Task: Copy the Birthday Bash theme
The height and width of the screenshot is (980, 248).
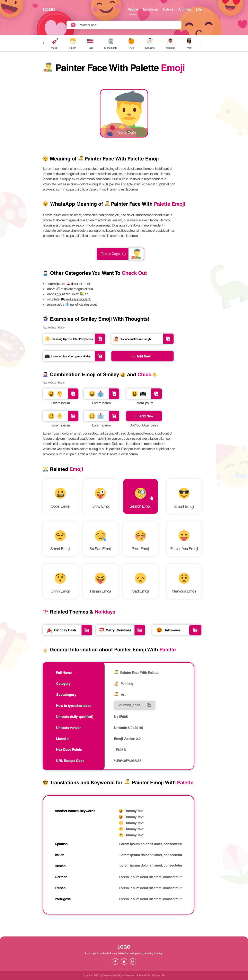Action: (87, 630)
